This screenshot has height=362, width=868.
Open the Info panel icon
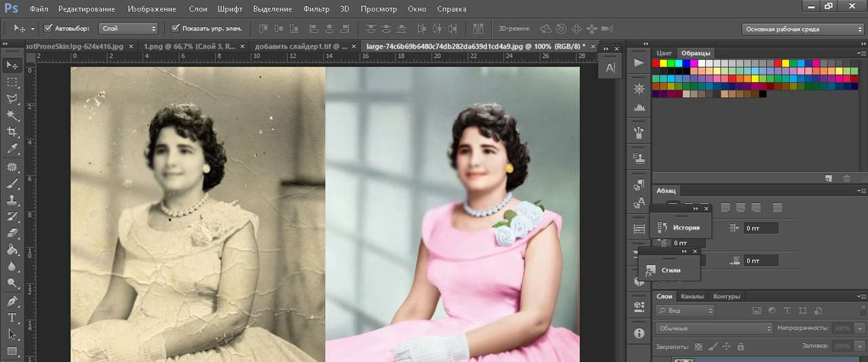tap(639, 333)
